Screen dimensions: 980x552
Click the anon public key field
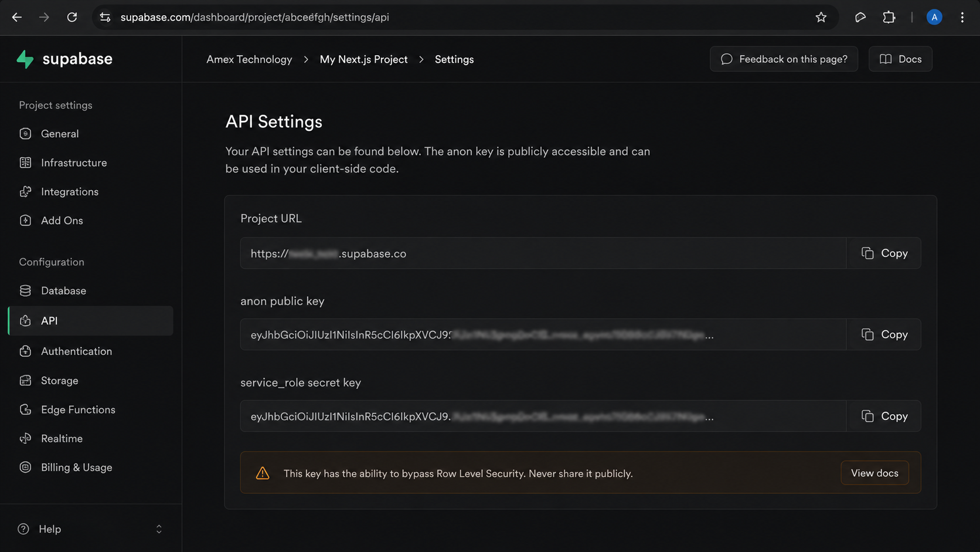click(543, 334)
